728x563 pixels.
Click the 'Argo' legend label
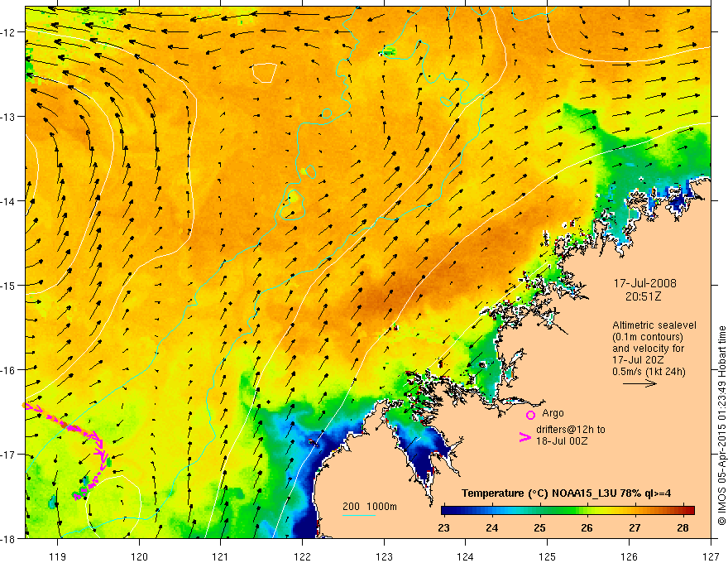pos(553,413)
